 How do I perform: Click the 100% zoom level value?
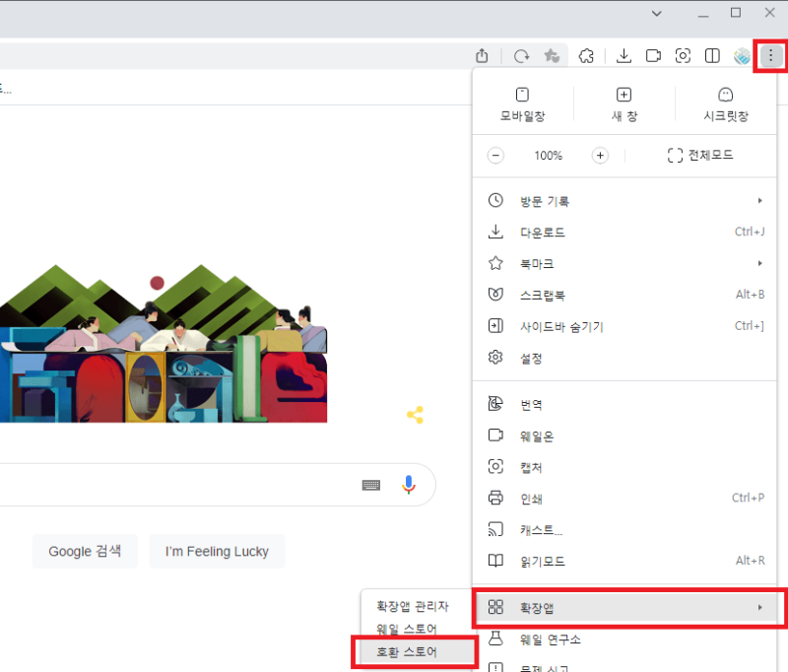pyautogui.click(x=549, y=156)
